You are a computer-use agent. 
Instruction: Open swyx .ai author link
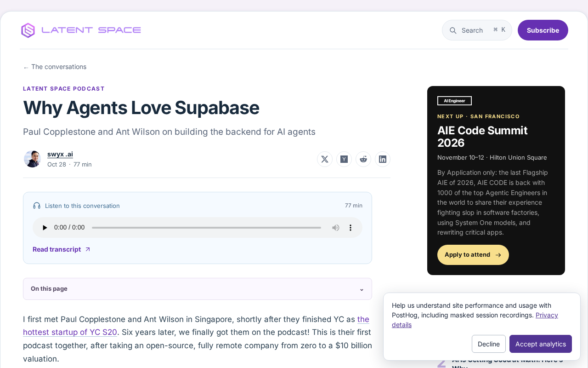point(60,154)
